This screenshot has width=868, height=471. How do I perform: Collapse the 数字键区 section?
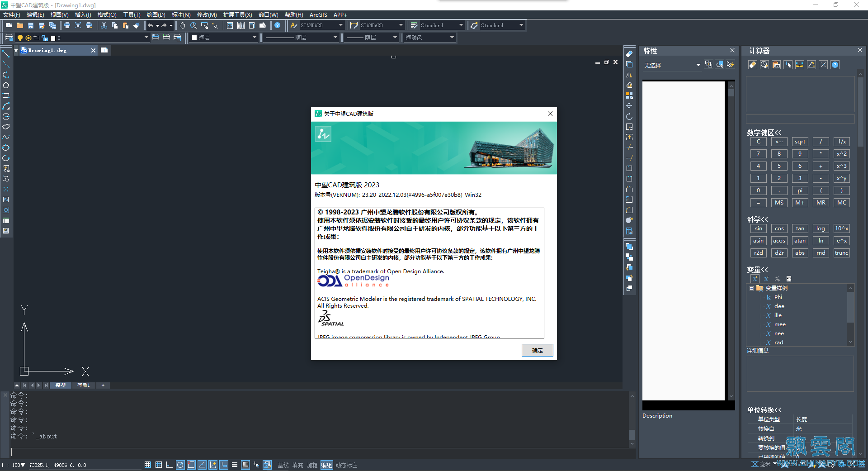(764, 133)
